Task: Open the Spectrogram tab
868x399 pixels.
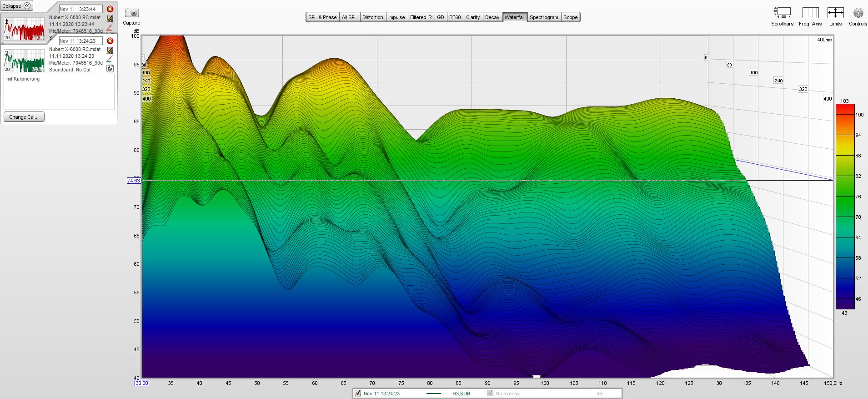Action: click(x=544, y=17)
